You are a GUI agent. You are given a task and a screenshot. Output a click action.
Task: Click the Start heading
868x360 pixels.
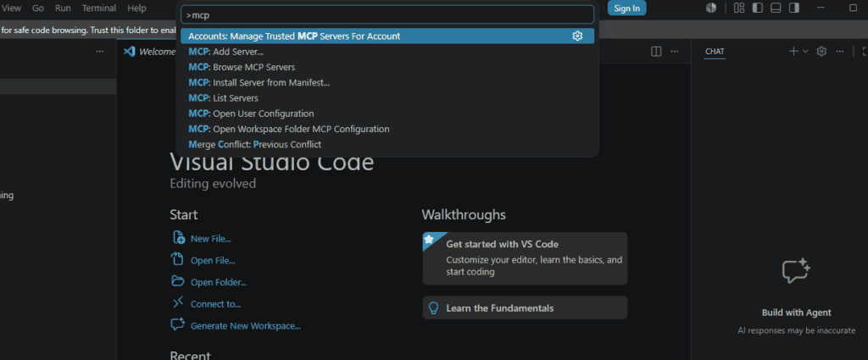point(184,214)
